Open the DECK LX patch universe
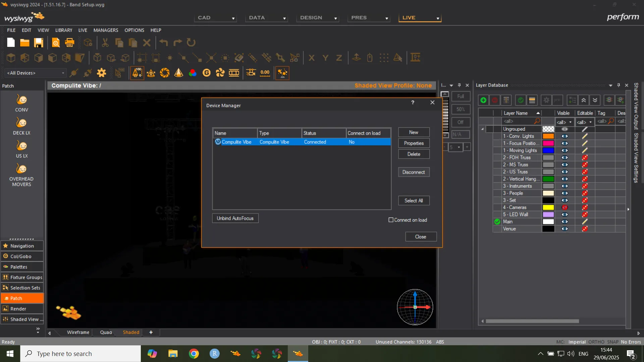 tap(21, 126)
